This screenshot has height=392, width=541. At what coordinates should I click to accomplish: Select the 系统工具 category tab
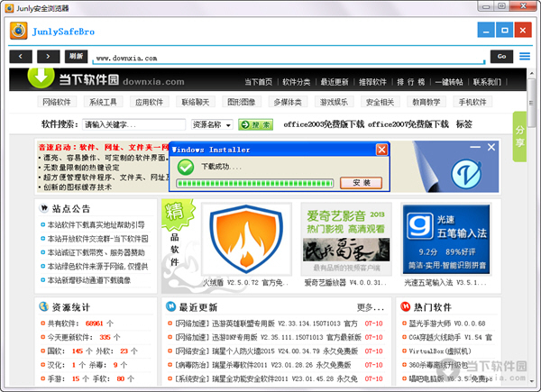click(103, 102)
